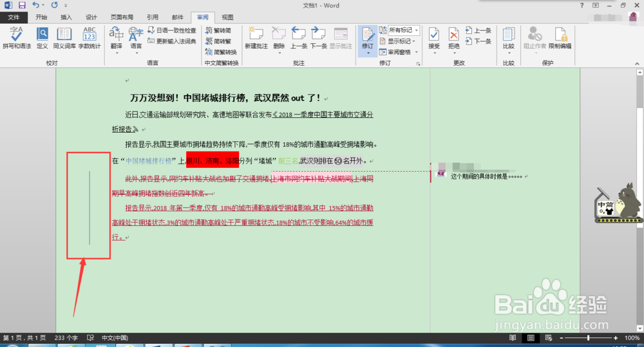
Task: Convert text with 简转繁
Action: coord(218,41)
